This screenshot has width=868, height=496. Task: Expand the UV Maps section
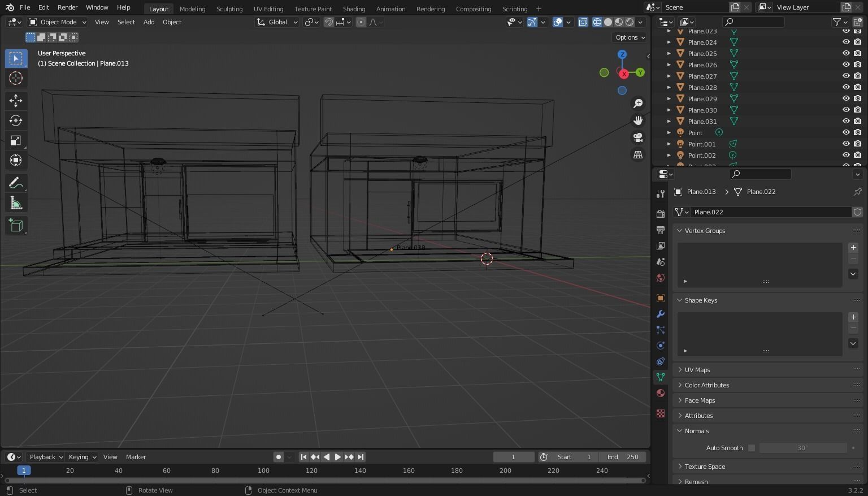coord(697,369)
